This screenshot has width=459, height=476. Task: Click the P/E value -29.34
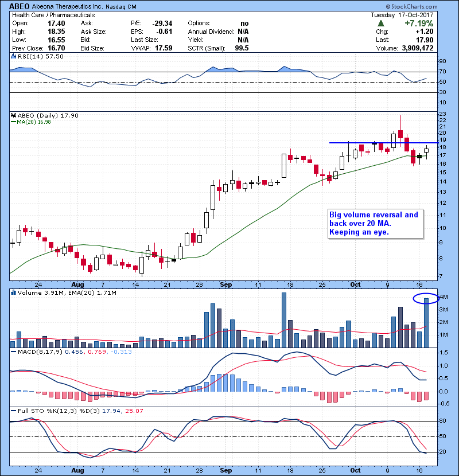[162, 24]
